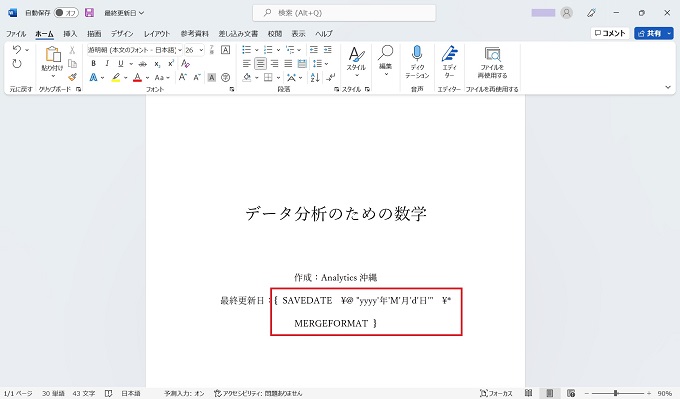Click the 貼り付け paste icon
The height and width of the screenshot is (399, 680).
53,54
